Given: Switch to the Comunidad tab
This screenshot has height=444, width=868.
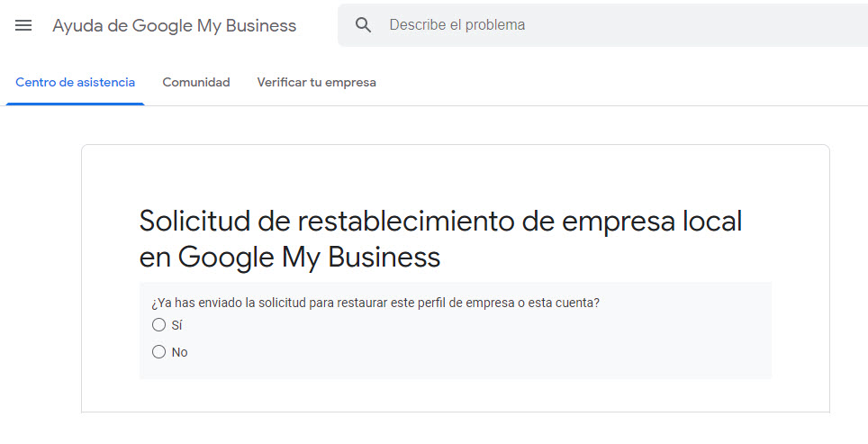Looking at the screenshot, I should point(196,83).
